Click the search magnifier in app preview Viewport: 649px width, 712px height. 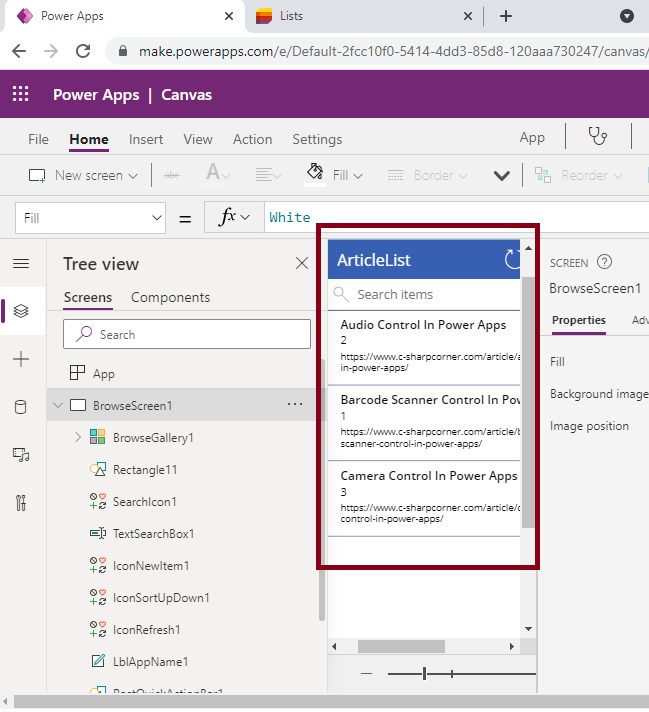[341, 294]
